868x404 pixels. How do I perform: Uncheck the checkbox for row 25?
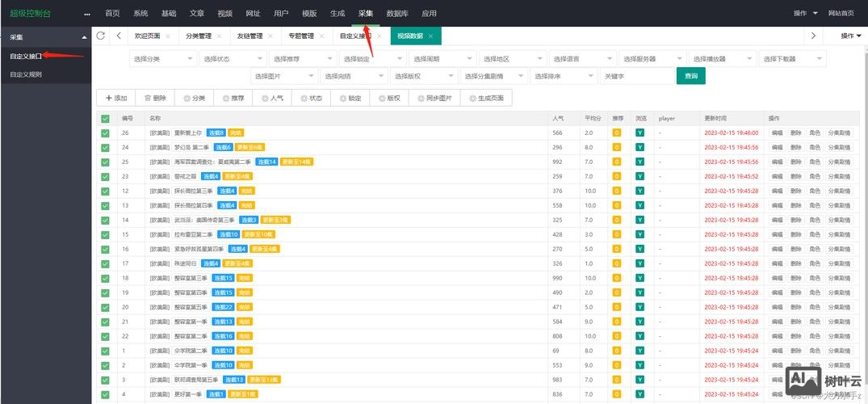point(105,162)
